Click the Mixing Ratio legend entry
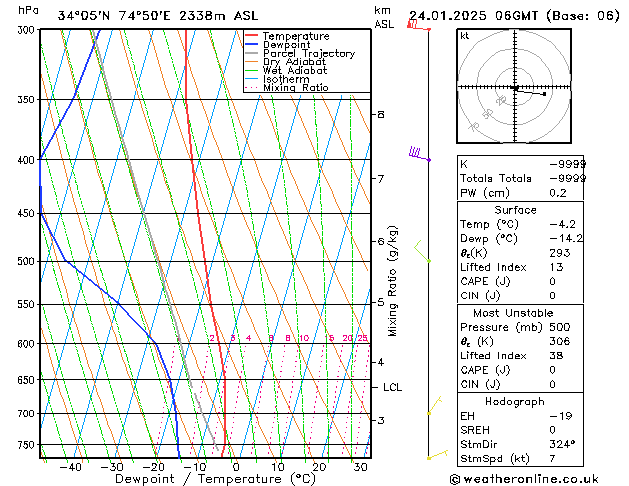Image resolution: width=629 pixels, height=486 pixels. [287, 88]
